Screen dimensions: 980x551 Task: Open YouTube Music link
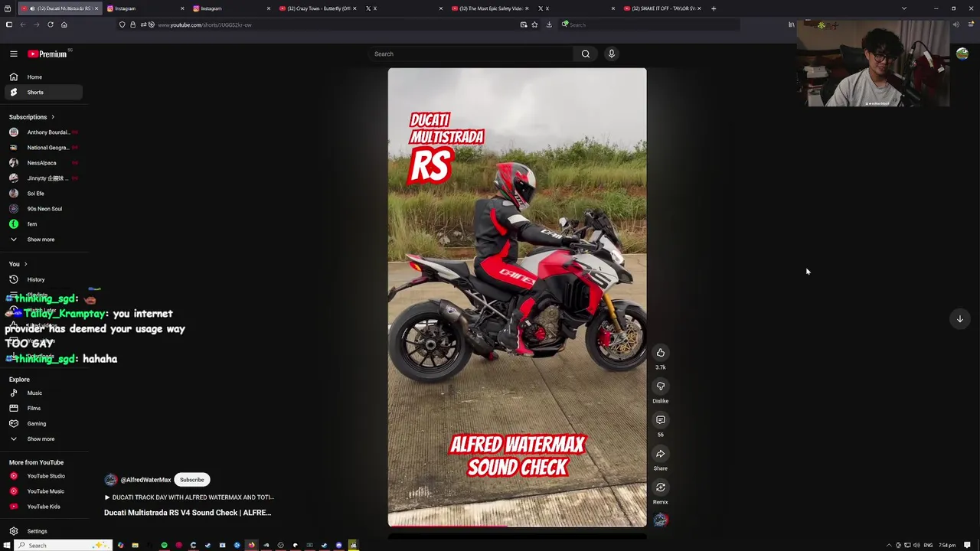(x=44, y=491)
